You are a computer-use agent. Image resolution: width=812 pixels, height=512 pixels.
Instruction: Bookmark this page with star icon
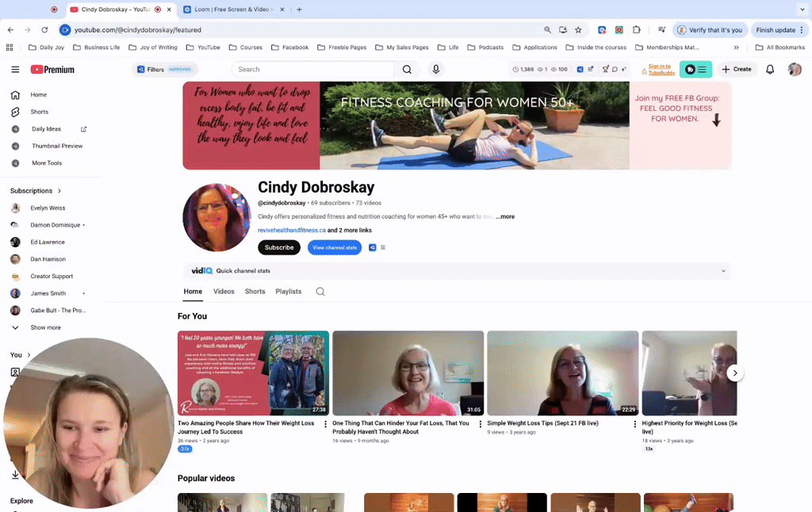point(578,30)
